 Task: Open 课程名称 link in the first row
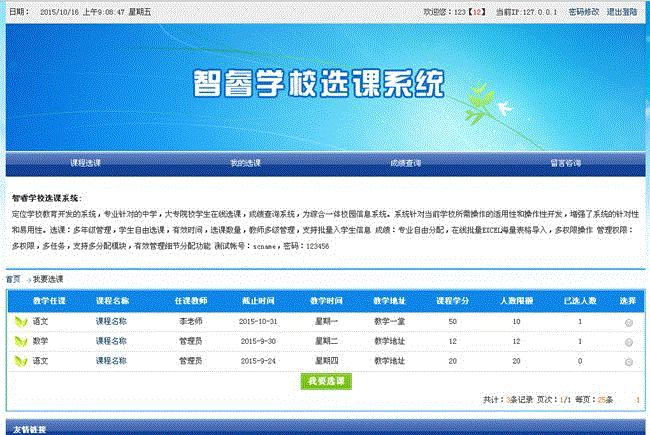[111, 322]
